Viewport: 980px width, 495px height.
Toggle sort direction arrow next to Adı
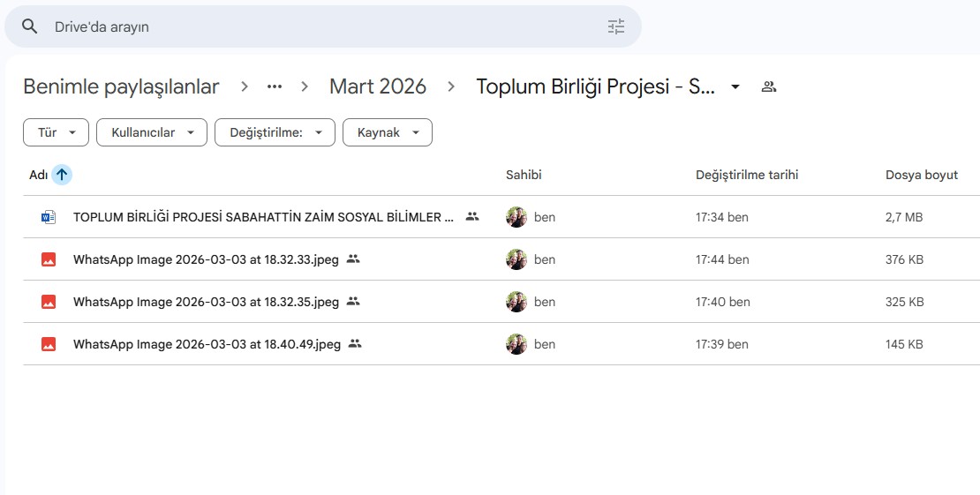[x=62, y=175]
